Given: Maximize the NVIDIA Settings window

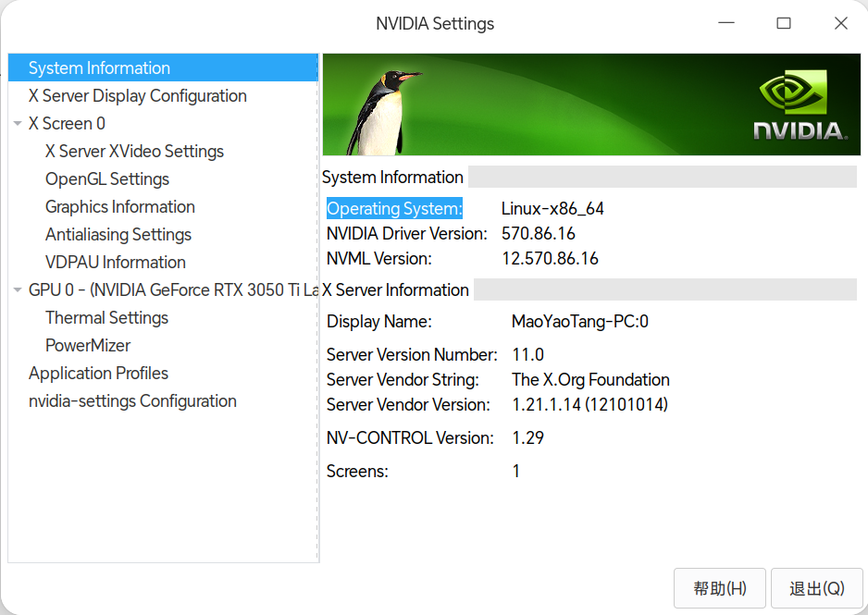Looking at the screenshot, I should 783,23.
